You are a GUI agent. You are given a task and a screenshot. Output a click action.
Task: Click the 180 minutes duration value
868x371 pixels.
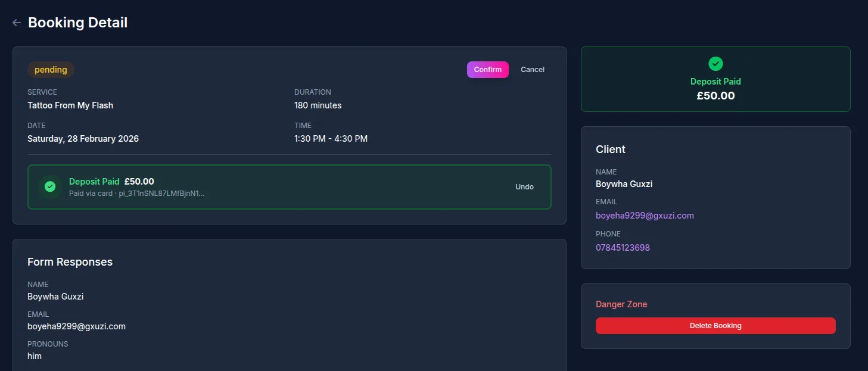(x=318, y=105)
